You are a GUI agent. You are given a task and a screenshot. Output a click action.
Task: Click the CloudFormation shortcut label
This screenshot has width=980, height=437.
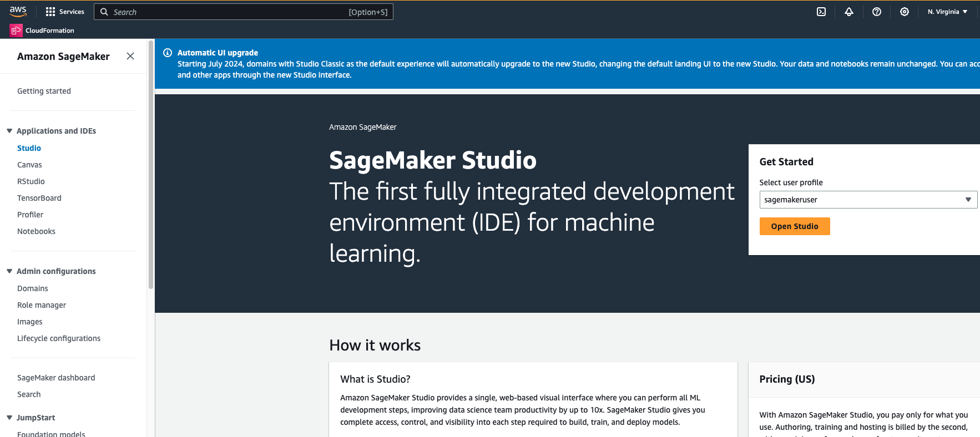50,31
